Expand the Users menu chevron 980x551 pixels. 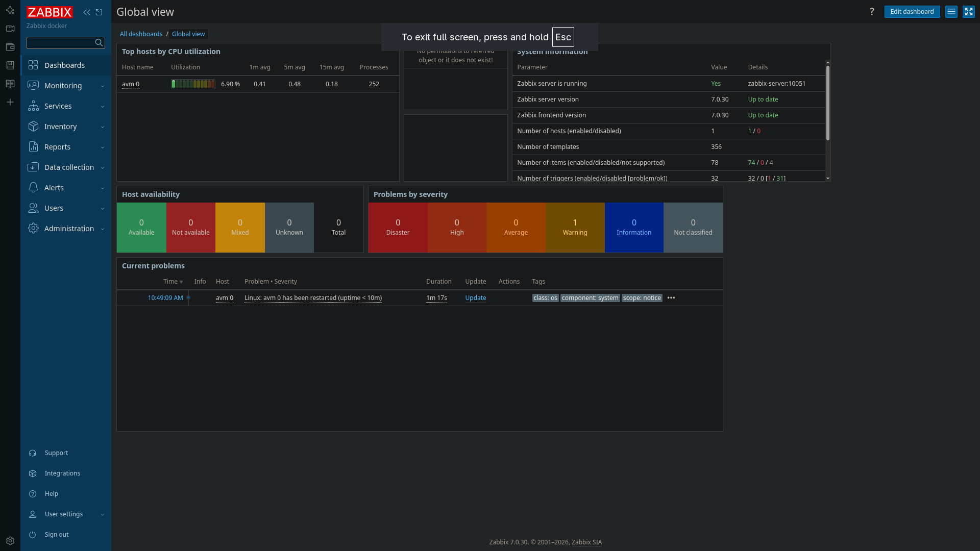coord(103,209)
